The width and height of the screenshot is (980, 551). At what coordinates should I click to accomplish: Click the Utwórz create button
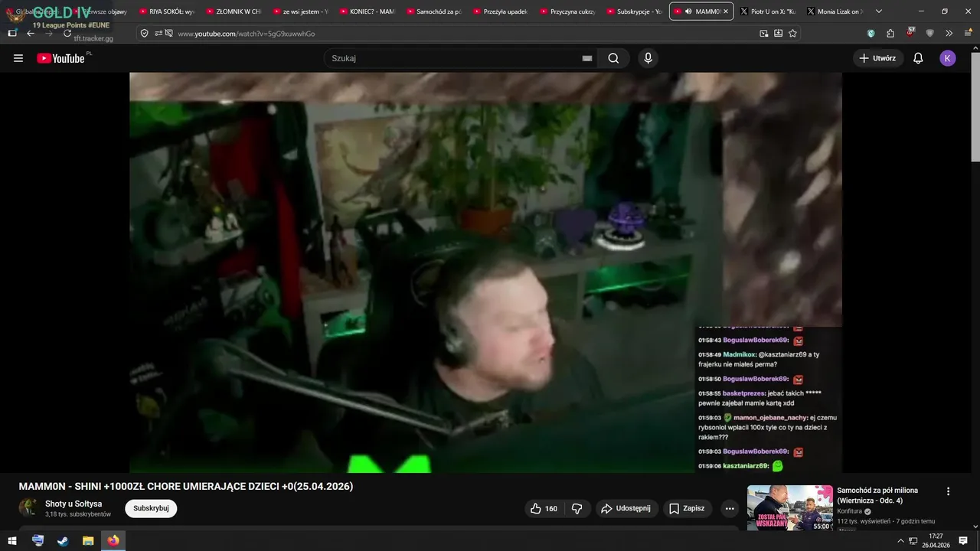click(877, 58)
